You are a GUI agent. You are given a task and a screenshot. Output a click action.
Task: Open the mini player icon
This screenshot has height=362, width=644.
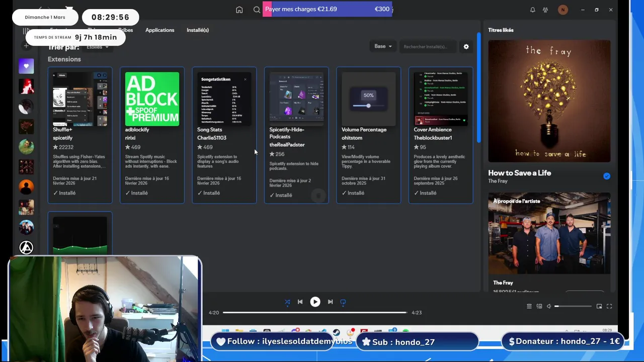click(x=599, y=306)
